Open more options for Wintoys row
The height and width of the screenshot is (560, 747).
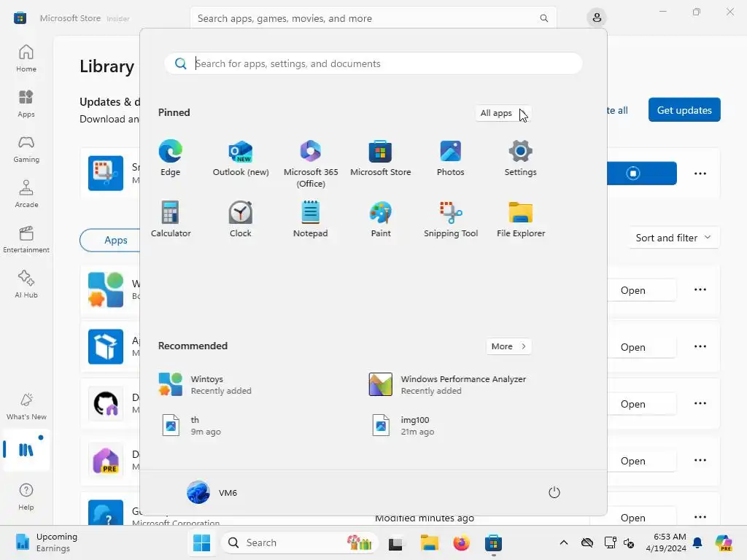[x=700, y=289]
